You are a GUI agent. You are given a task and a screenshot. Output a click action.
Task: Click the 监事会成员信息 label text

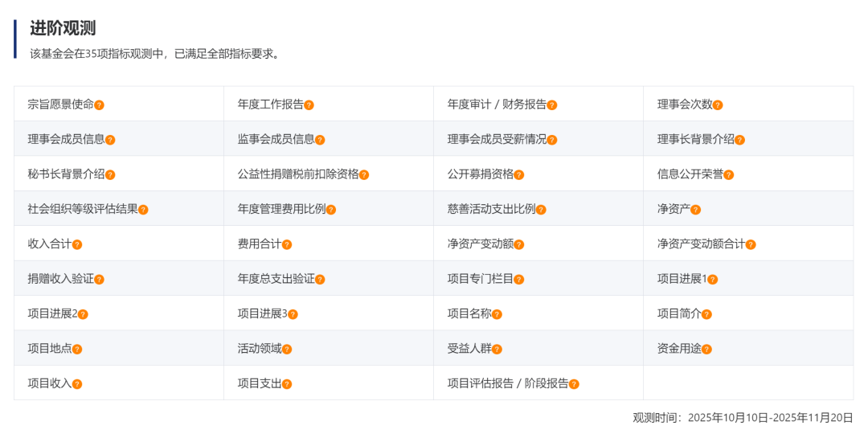pyautogui.click(x=276, y=139)
